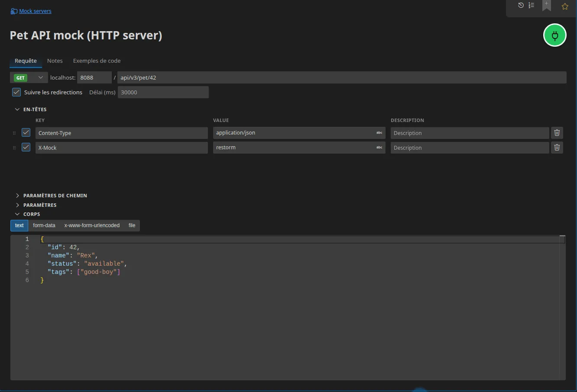The height and width of the screenshot is (392, 577).
Task: Collapse the EN-TÊTES section
Action: click(x=17, y=109)
